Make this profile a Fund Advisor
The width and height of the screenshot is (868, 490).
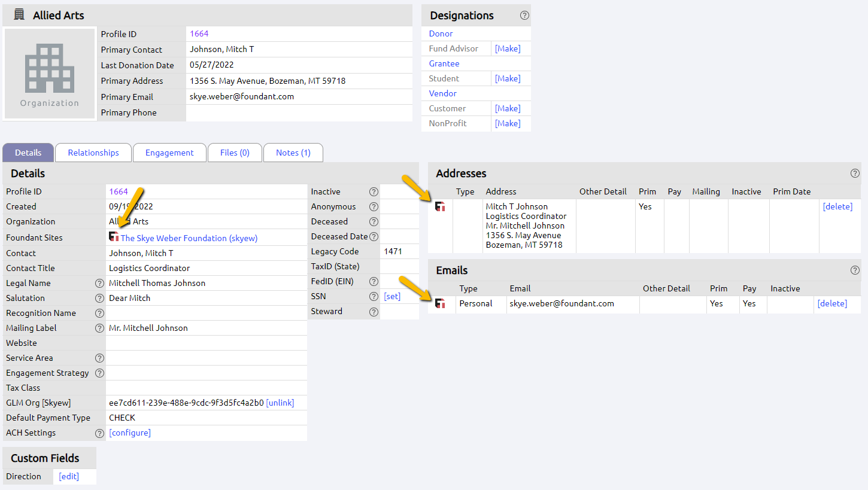(x=507, y=48)
